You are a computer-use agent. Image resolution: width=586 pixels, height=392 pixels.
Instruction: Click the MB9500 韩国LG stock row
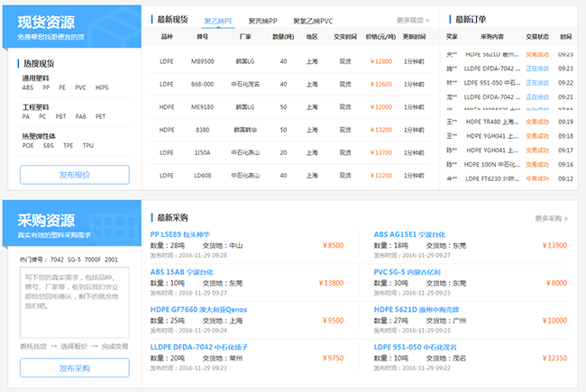pos(288,61)
